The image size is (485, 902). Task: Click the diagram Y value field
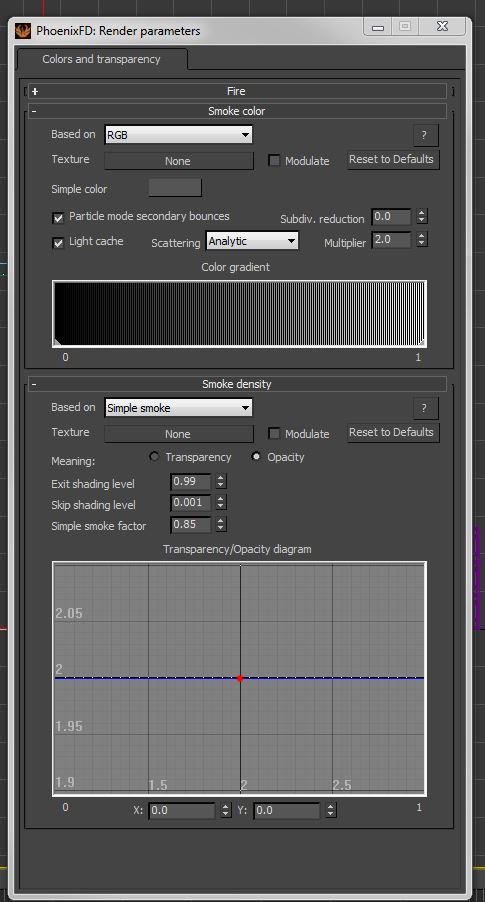[287, 811]
